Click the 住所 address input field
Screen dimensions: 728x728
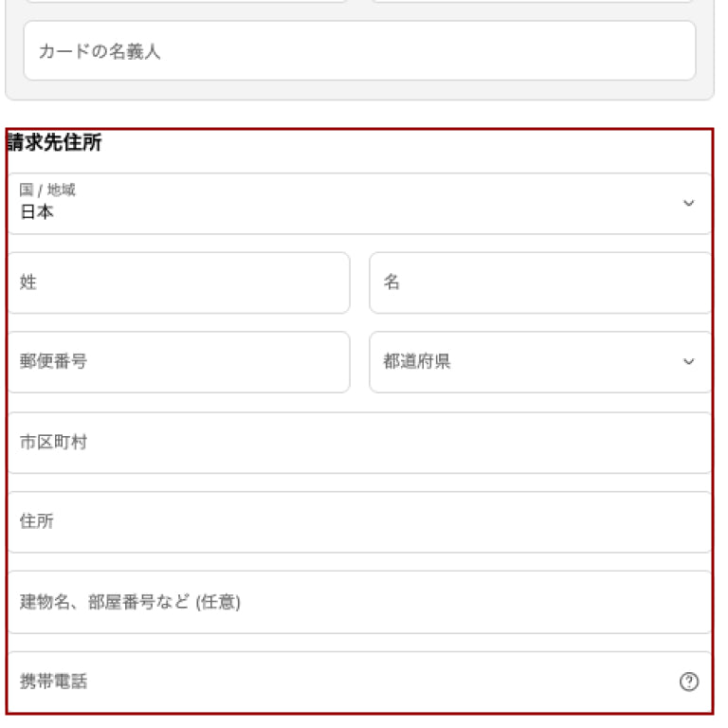coord(360,522)
